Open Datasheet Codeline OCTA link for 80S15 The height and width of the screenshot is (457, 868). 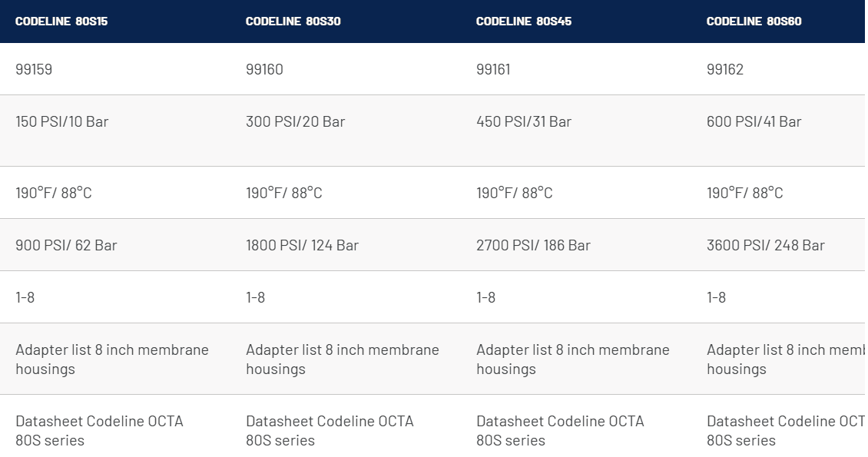(99, 430)
